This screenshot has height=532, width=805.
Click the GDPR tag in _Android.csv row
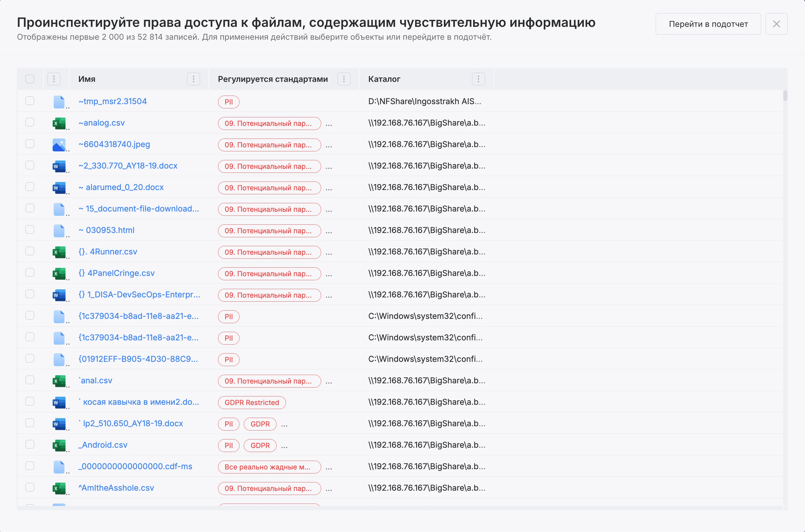260,446
